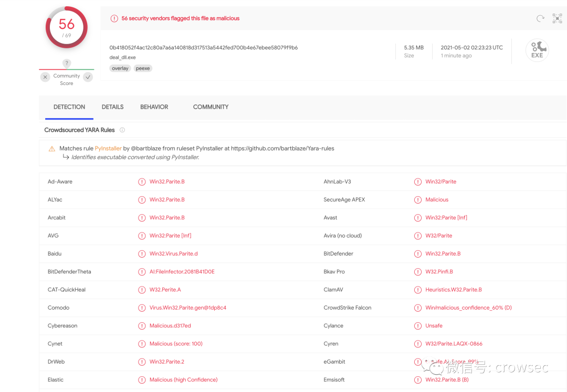
Task: Click the Community Score label
Action: [x=67, y=79]
